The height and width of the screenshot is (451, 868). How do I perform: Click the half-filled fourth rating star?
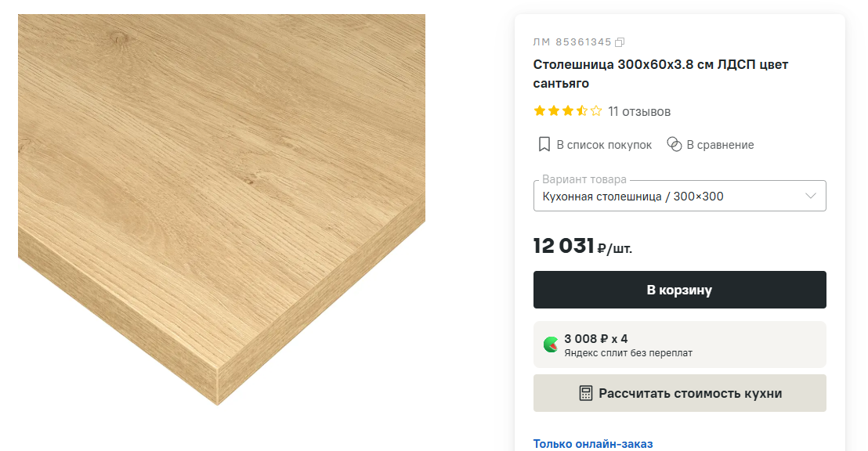[582, 111]
